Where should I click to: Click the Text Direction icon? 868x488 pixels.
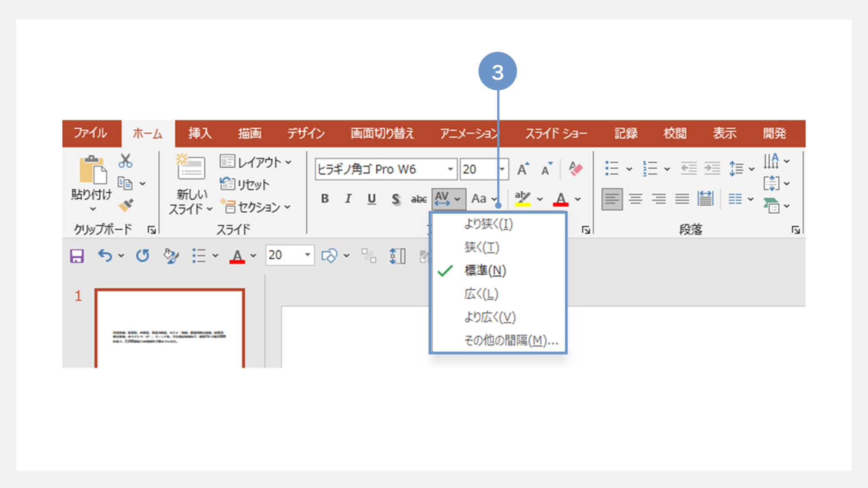click(771, 161)
